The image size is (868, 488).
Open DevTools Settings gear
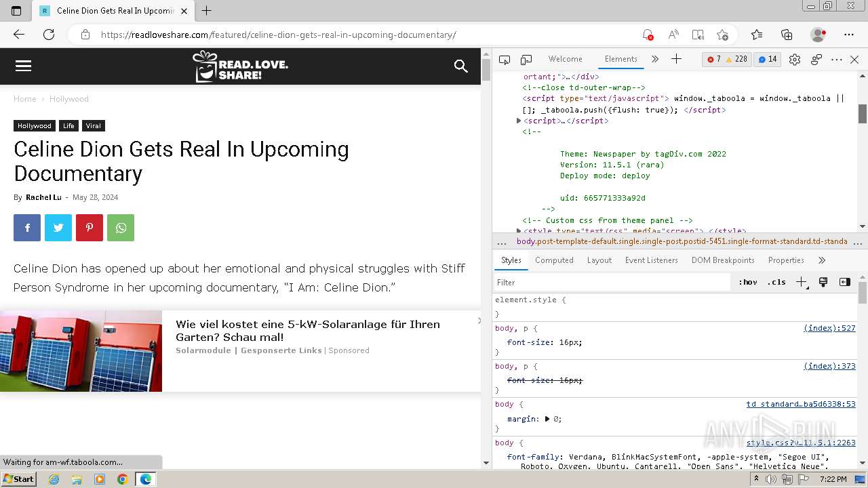tap(795, 60)
